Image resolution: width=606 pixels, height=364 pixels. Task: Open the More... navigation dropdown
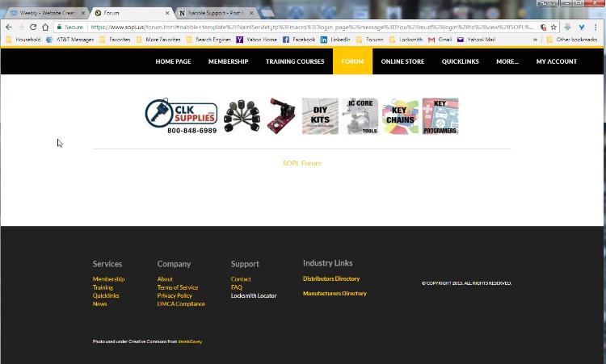click(507, 61)
